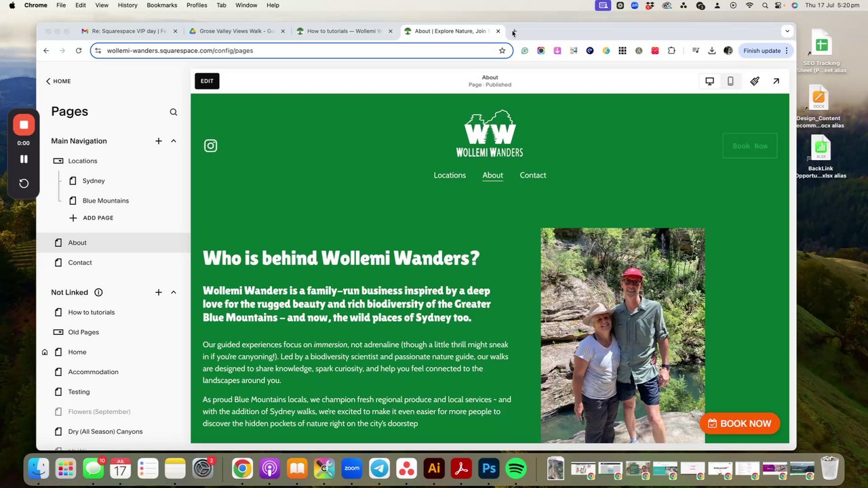Open the Bookmarks menu

coord(161,5)
